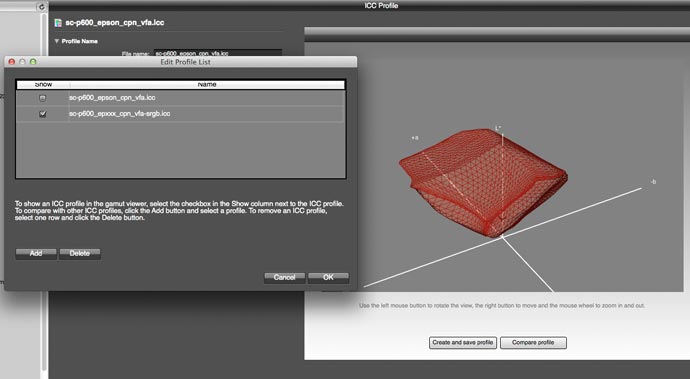The width and height of the screenshot is (690, 379).
Task: Click the Add button
Action: 36,254
